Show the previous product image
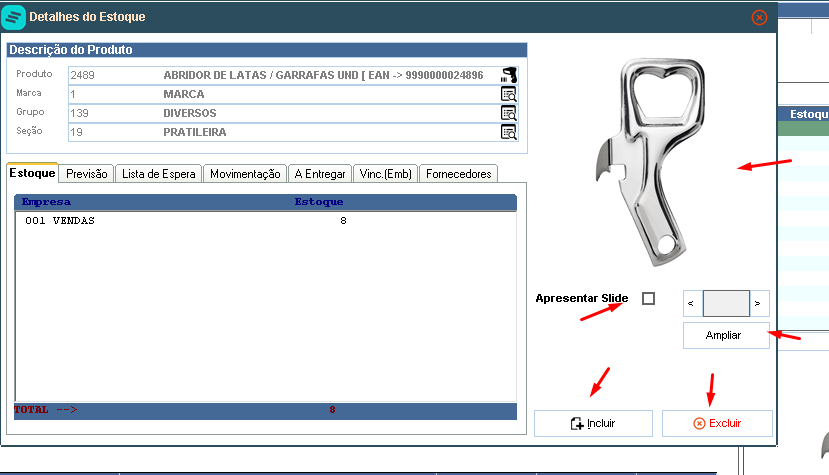Screen dimensions: 829x475 pyautogui.click(x=690, y=304)
